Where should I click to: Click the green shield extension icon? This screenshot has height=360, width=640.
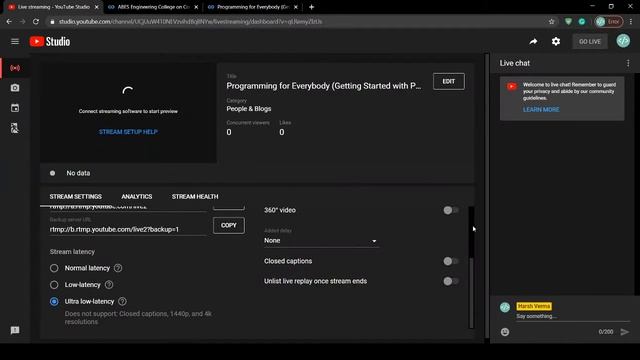(x=568, y=22)
